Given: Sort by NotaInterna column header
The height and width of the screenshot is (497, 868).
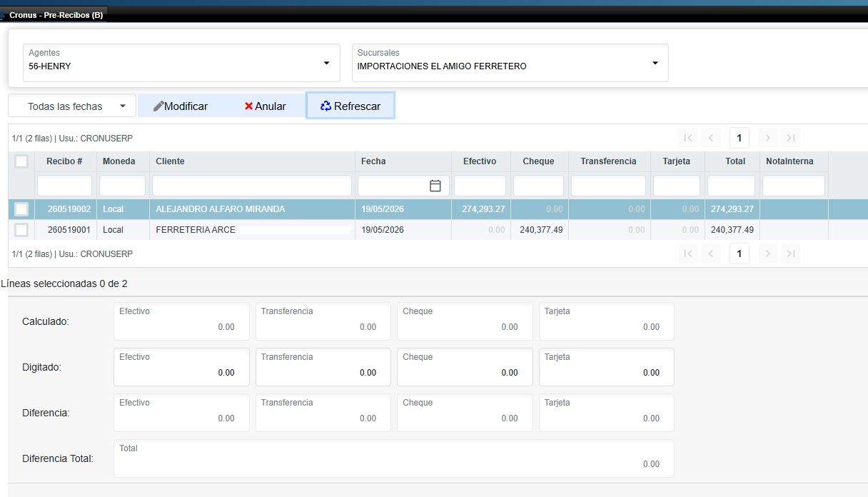Looking at the screenshot, I should [794, 161].
